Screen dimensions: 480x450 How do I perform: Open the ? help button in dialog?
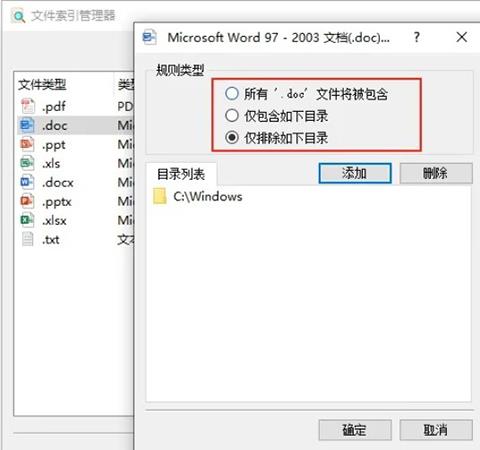417,37
